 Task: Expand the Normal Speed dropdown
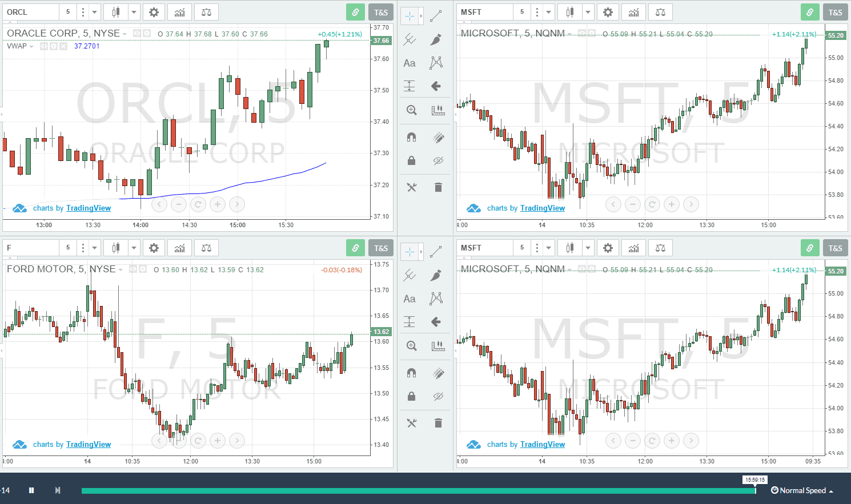point(802,490)
